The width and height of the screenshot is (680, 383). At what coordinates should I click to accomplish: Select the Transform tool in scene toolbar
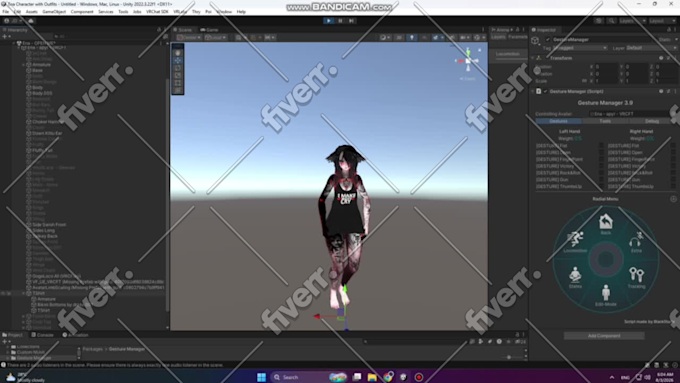tap(178, 90)
